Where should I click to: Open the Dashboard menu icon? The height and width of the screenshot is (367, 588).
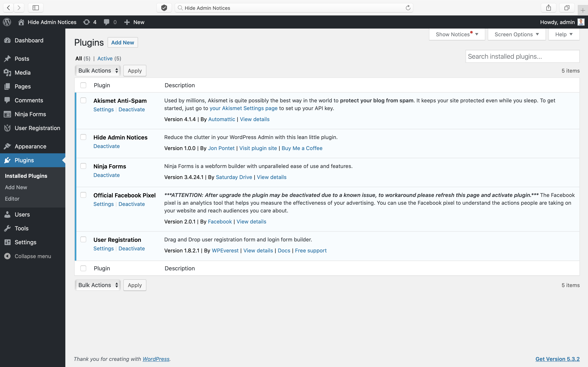point(7,40)
